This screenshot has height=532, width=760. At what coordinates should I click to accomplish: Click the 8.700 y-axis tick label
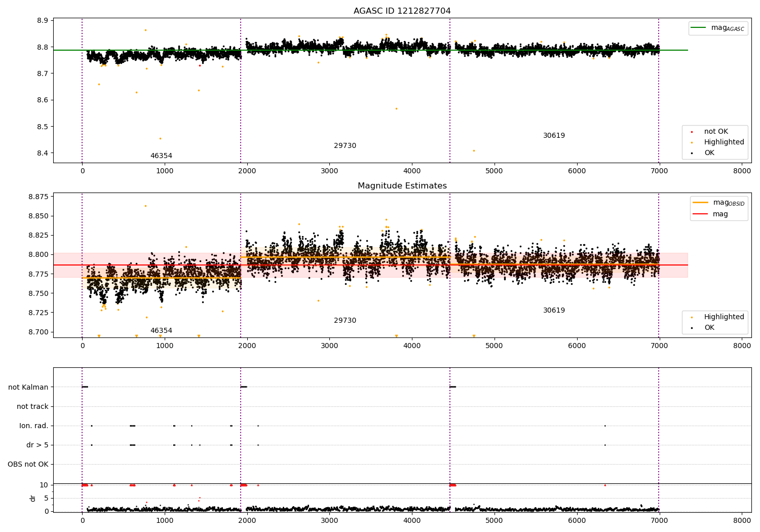coord(39,332)
